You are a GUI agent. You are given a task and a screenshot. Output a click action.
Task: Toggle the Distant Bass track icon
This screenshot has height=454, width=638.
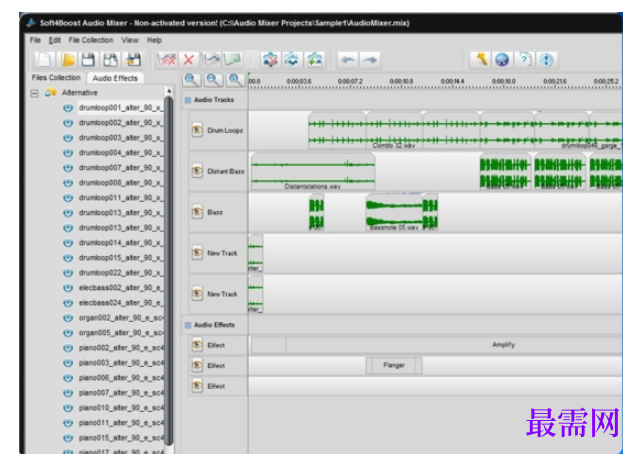pos(197,171)
